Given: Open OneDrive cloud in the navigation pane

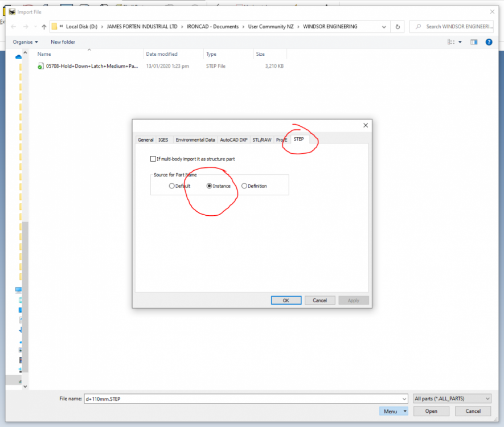Looking at the screenshot, I should 19,57.
